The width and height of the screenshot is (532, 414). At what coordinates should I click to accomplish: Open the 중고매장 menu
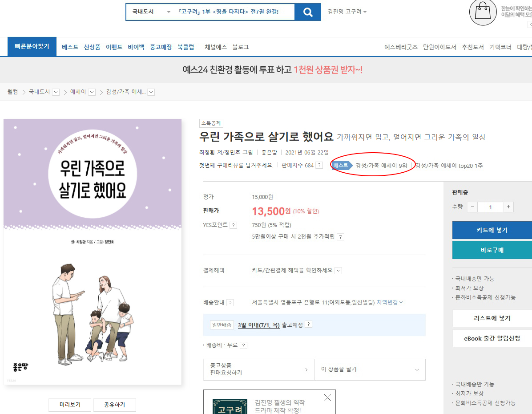pos(161,47)
